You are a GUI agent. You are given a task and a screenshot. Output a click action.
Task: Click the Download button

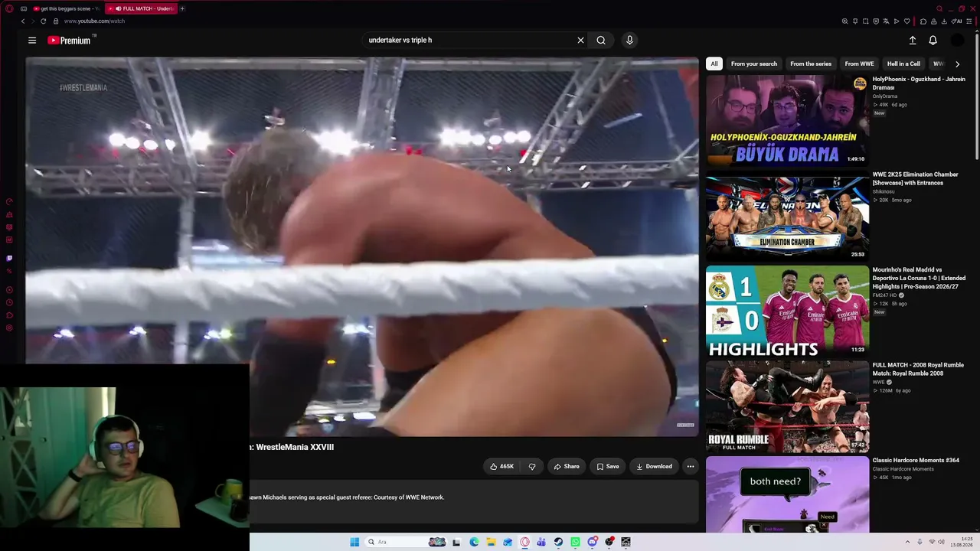[654, 466]
